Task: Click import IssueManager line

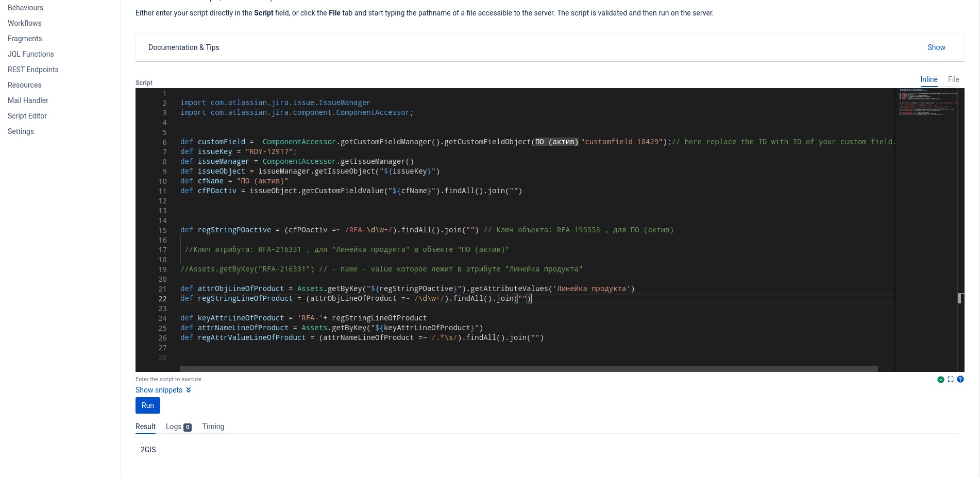Action: [275, 103]
